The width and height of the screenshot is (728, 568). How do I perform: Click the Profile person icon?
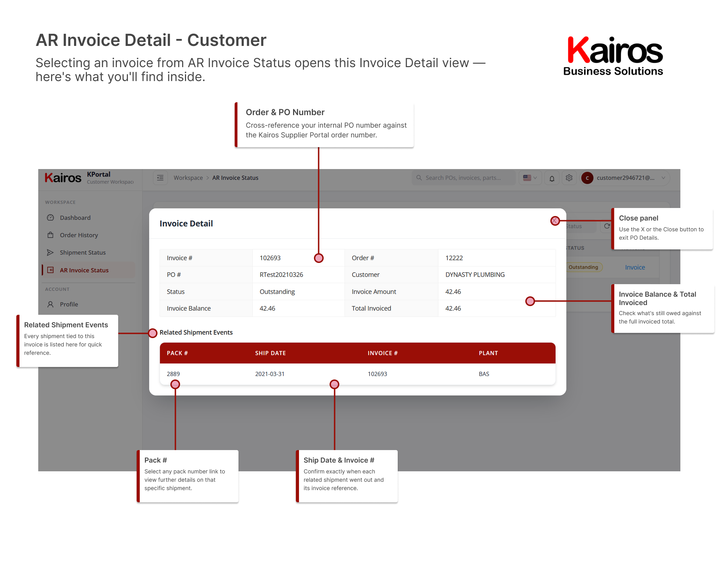click(50, 304)
